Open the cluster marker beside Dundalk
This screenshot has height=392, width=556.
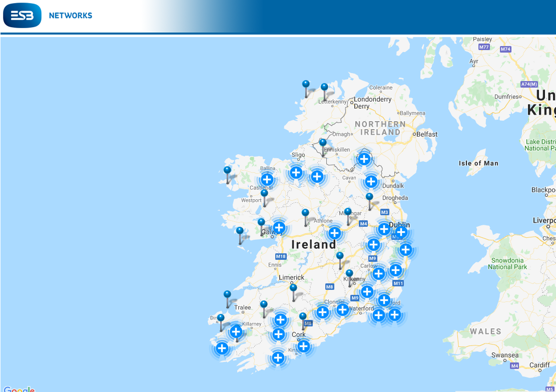(371, 182)
